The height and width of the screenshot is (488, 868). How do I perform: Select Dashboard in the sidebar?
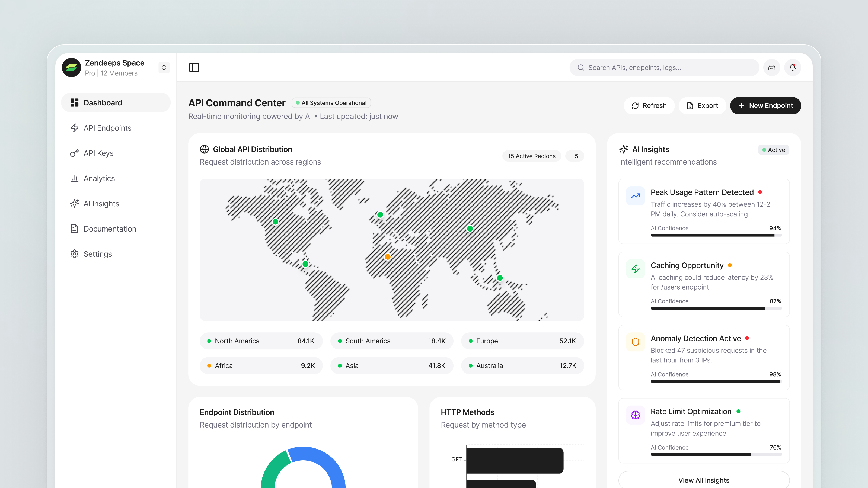tap(116, 103)
